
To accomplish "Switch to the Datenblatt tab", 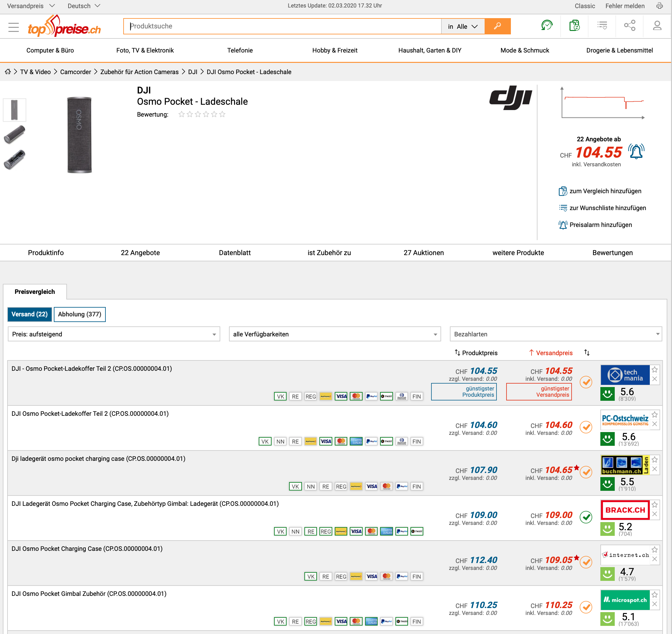I will pyautogui.click(x=235, y=253).
